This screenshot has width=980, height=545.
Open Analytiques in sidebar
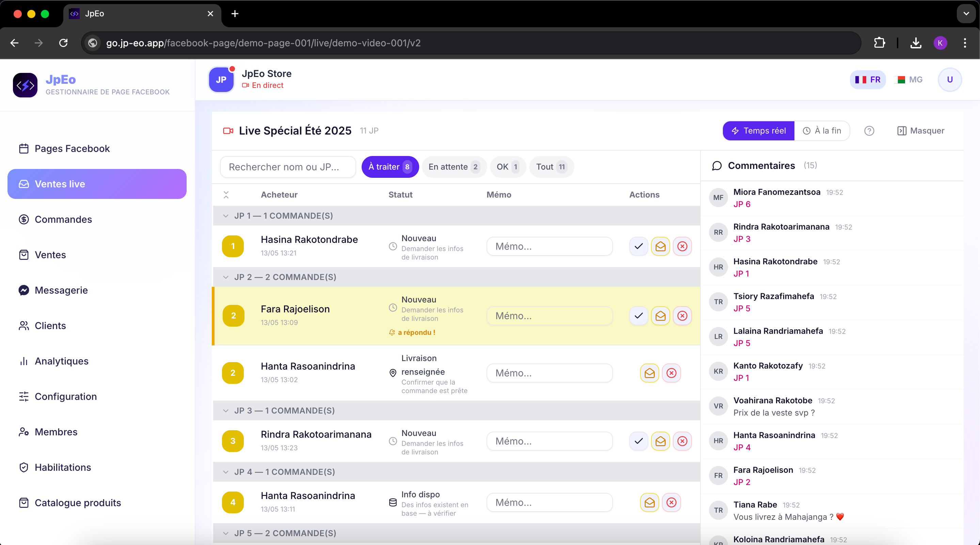(97, 361)
